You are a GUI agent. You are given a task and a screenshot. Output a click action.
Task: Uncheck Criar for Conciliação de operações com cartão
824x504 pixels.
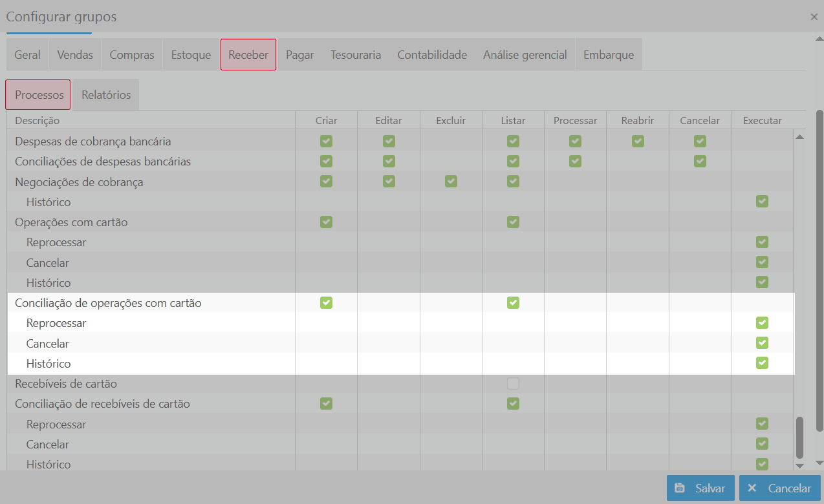[x=326, y=302]
